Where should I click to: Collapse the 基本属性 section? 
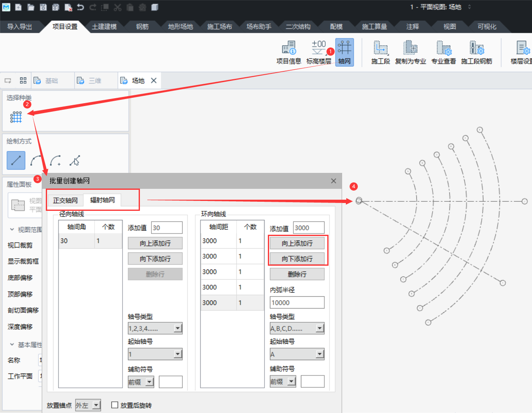click(x=12, y=345)
